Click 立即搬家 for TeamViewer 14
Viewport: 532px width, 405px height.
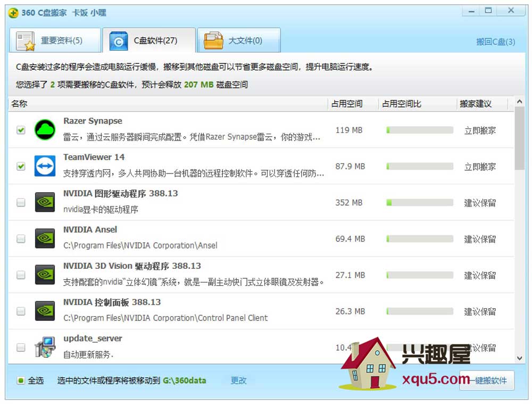tap(480, 167)
